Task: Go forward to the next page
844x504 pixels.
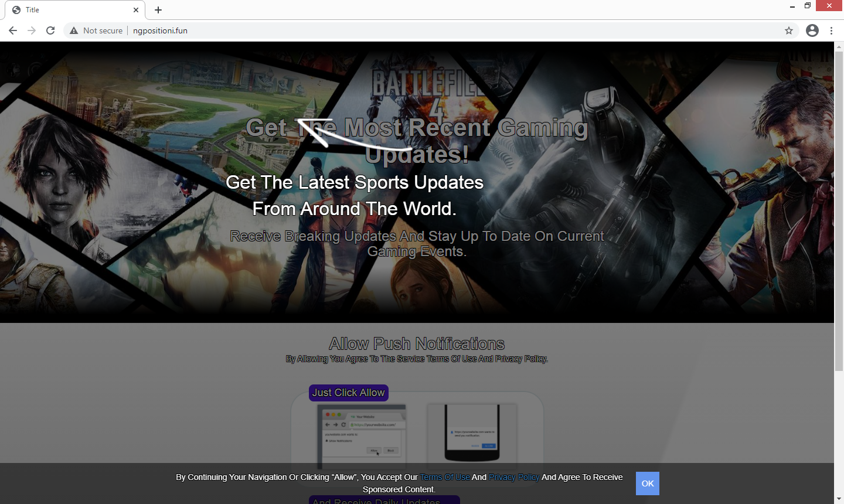Action: (x=32, y=30)
